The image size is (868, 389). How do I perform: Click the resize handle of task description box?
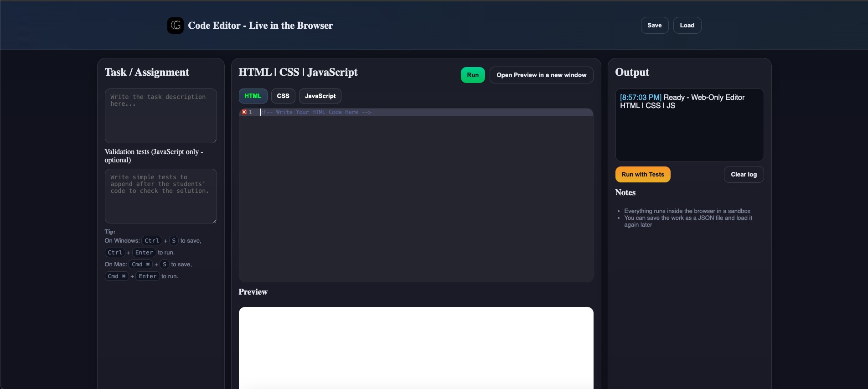[x=214, y=140]
